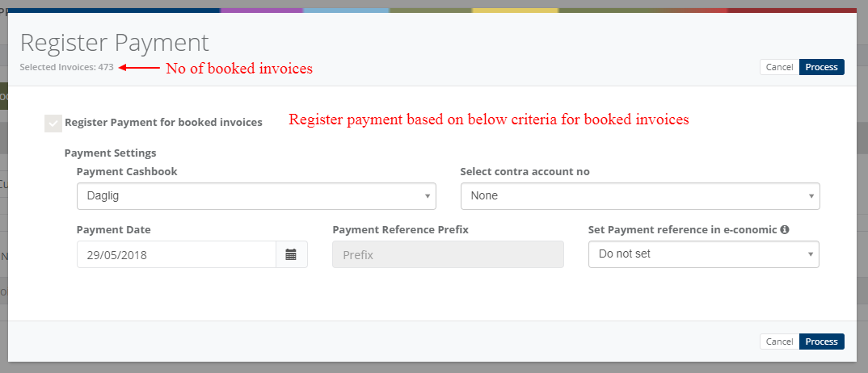Click the Set Payment reference in e-conomic label
The width and height of the screenshot is (868, 373).
683,230
